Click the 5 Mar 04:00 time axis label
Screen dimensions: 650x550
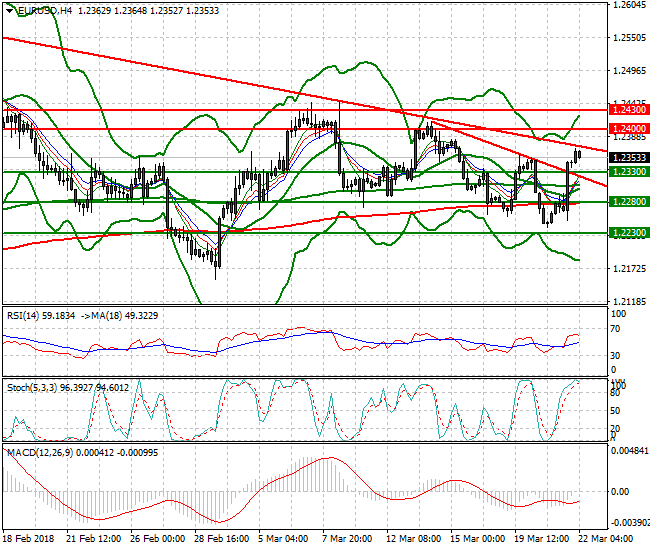click(x=283, y=539)
